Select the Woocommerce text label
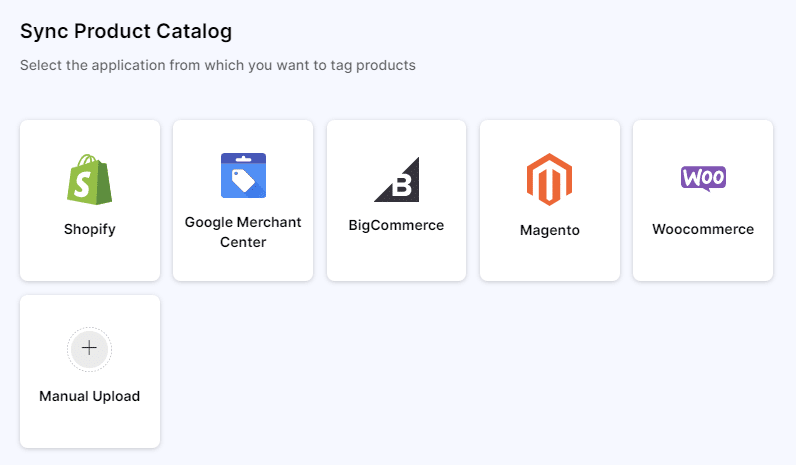The height and width of the screenshot is (465, 796). (x=703, y=229)
